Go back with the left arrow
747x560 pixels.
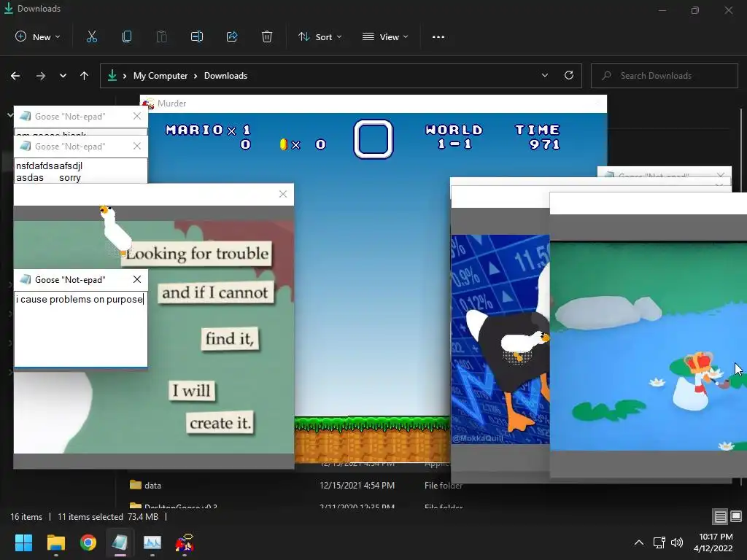coord(15,76)
